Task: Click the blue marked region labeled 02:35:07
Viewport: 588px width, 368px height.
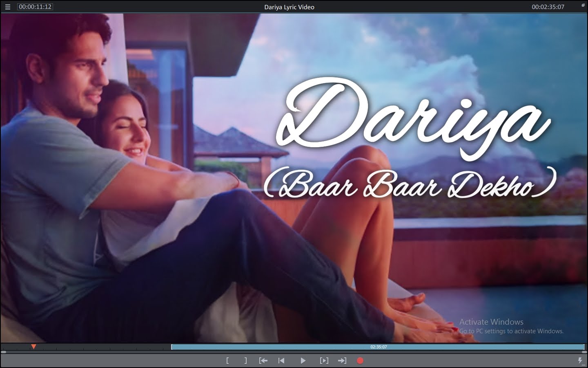Action: (x=378, y=347)
